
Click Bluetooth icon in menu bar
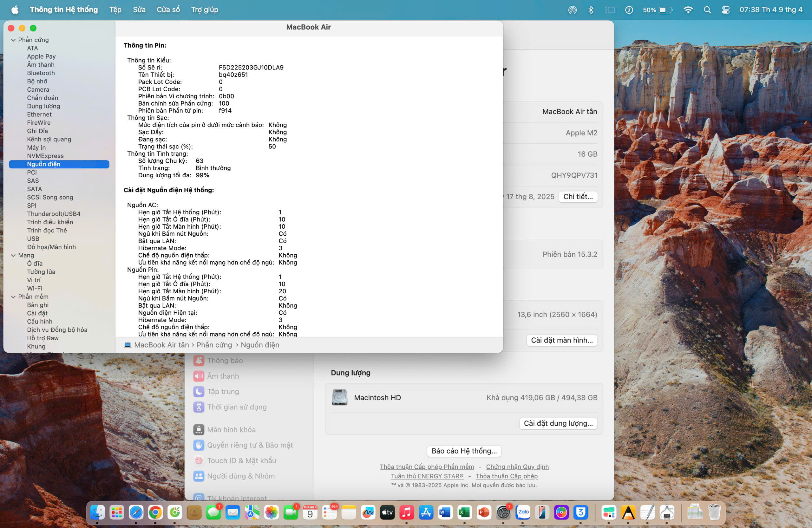pyautogui.click(x=591, y=10)
